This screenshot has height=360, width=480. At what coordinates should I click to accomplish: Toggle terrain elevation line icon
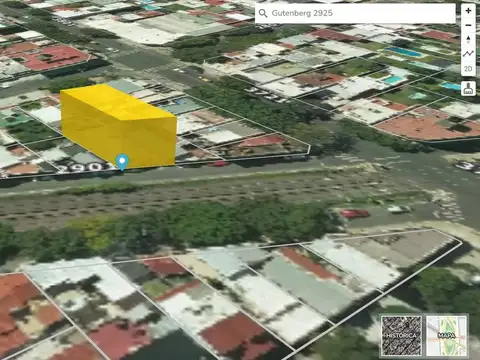(468, 54)
